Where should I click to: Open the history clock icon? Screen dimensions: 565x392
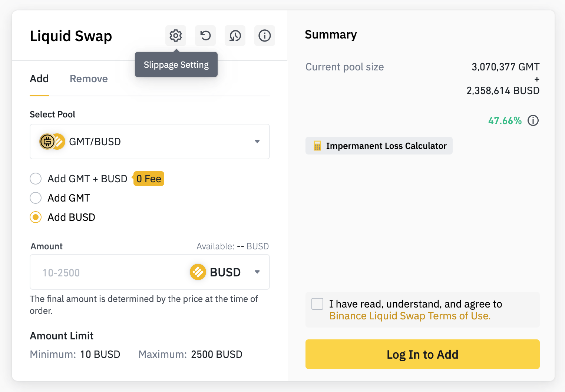point(235,36)
